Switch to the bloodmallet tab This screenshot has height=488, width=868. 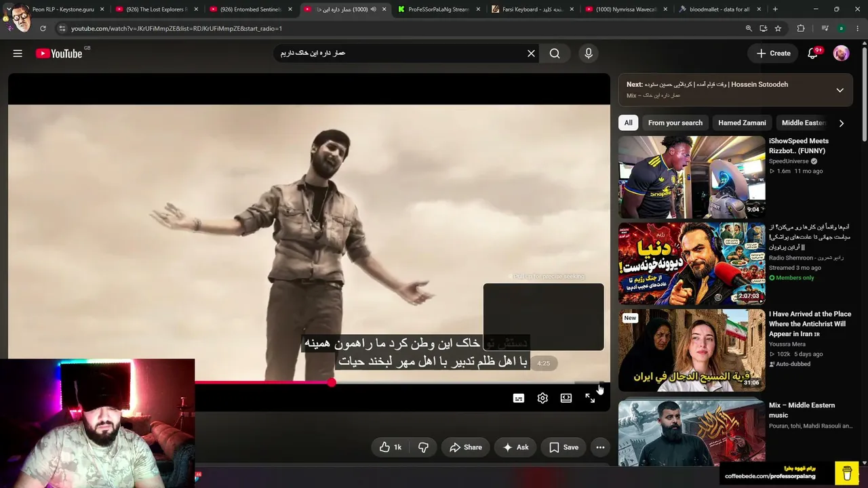tap(719, 9)
